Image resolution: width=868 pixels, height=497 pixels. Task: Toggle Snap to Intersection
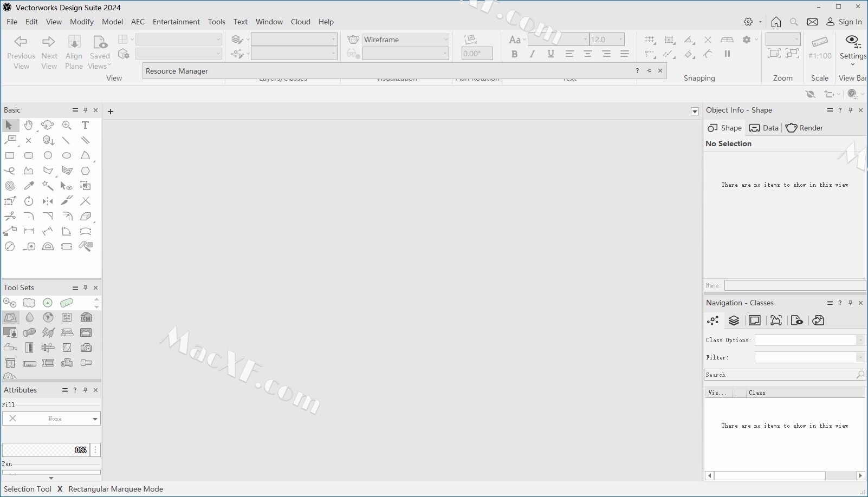pos(708,40)
